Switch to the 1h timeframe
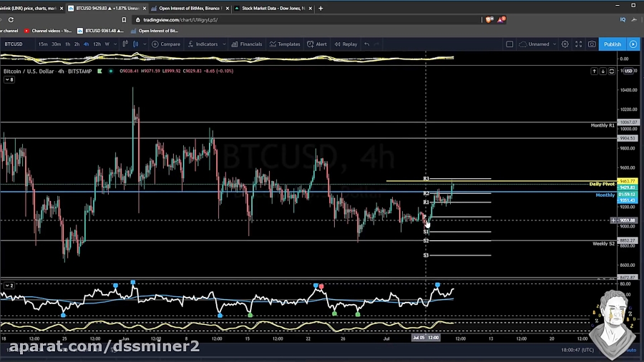The height and width of the screenshot is (362, 644). tap(68, 44)
